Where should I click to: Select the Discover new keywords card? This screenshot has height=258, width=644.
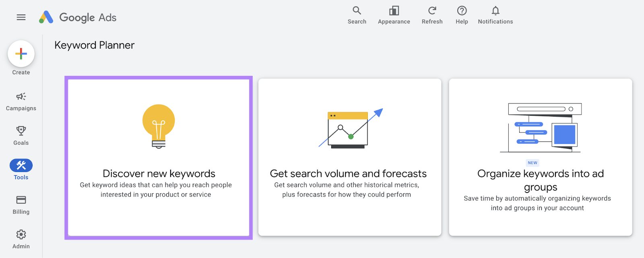point(159,158)
